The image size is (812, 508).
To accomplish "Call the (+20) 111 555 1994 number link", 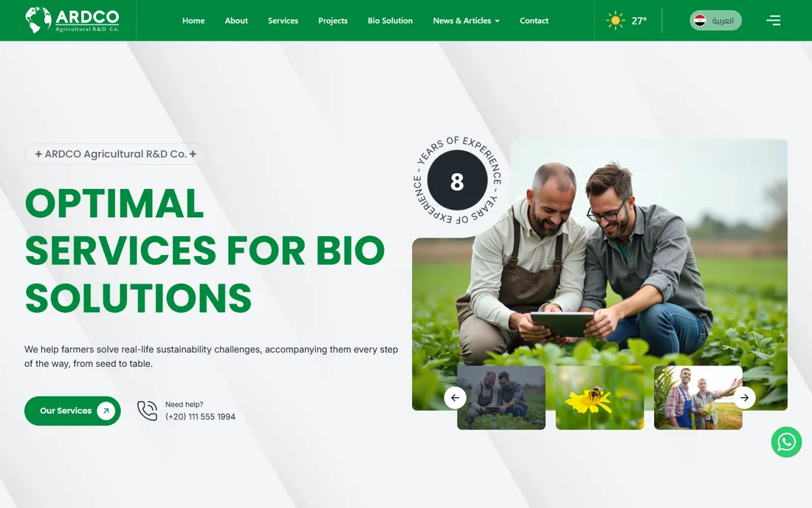I will (200, 416).
